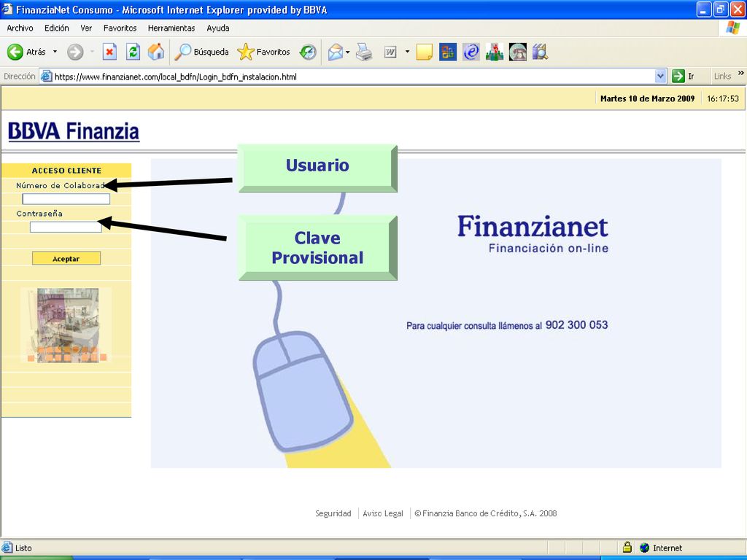Open the Búsqueda search pane
The width and height of the screenshot is (747, 560).
click(x=201, y=52)
